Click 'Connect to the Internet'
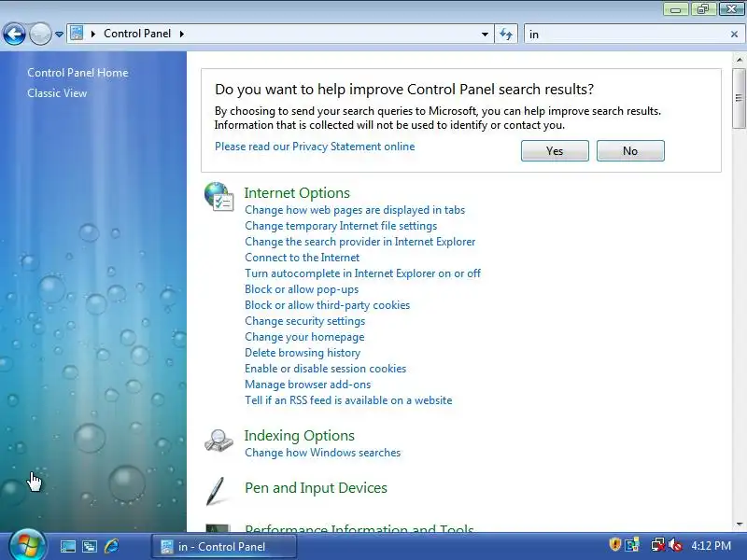747x560 pixels. (x=302, y=258)
